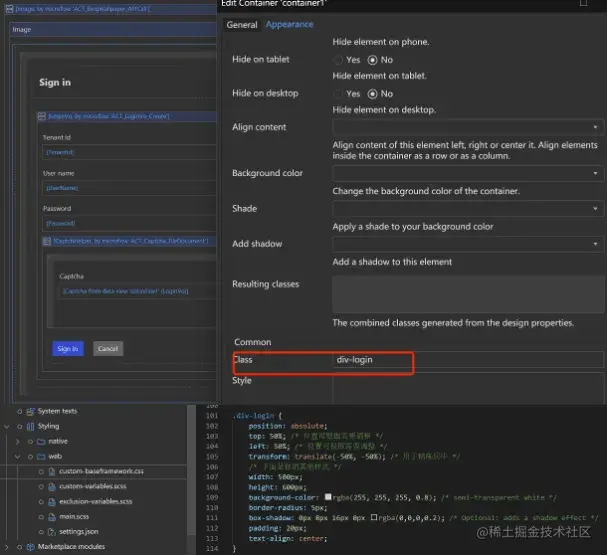Collapse the Styling tree node

point(7,427)
